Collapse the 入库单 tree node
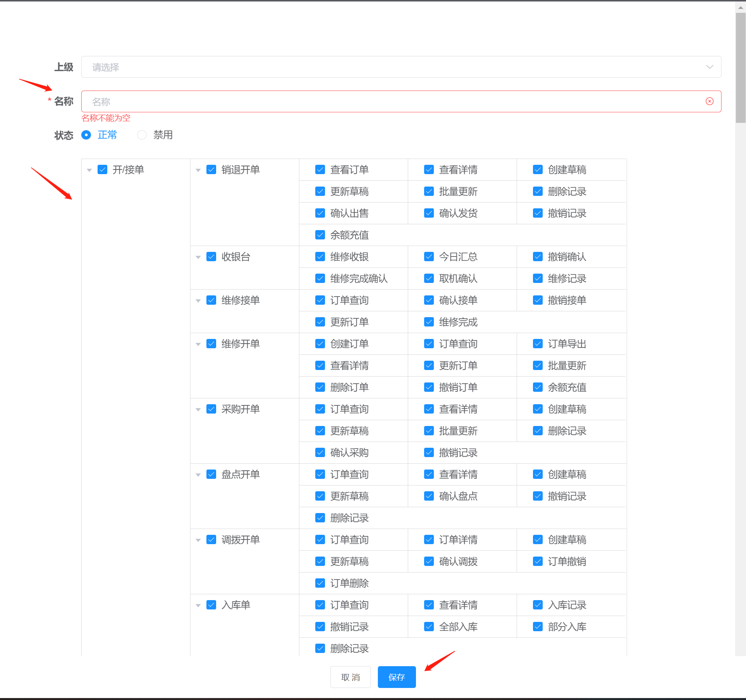 click(x=198, y=605)
